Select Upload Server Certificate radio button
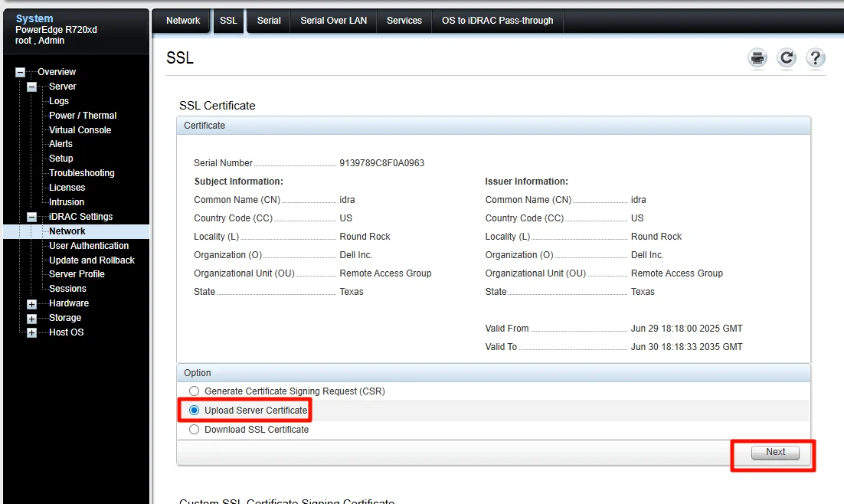The width and height of the screenshot is (844, 504). 194,411
